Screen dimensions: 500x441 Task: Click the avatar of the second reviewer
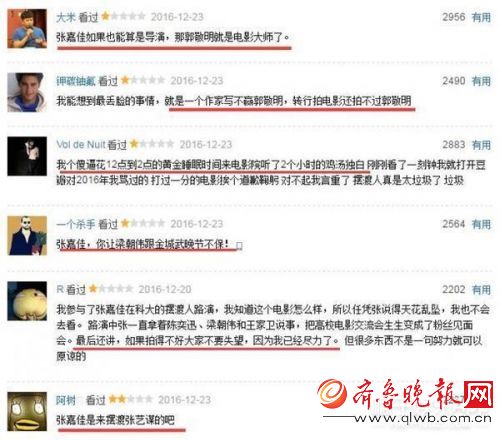coord(27,92)
